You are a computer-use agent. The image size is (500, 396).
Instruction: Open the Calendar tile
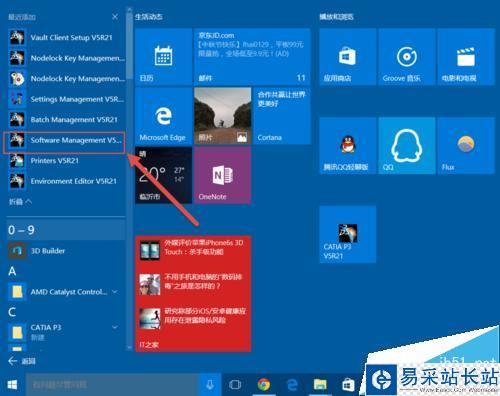[163, 57]
